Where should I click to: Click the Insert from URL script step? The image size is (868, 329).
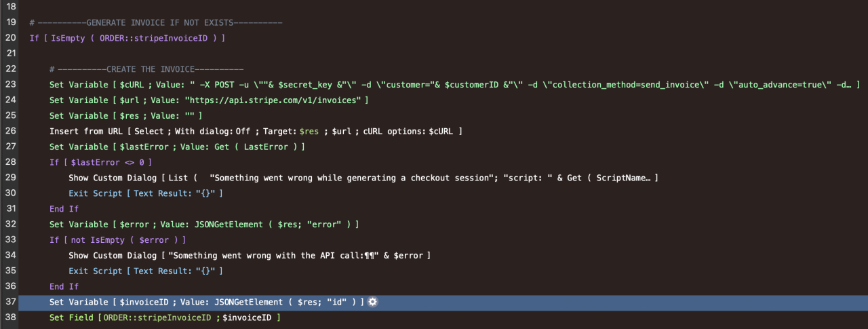[x=255, y=130]
